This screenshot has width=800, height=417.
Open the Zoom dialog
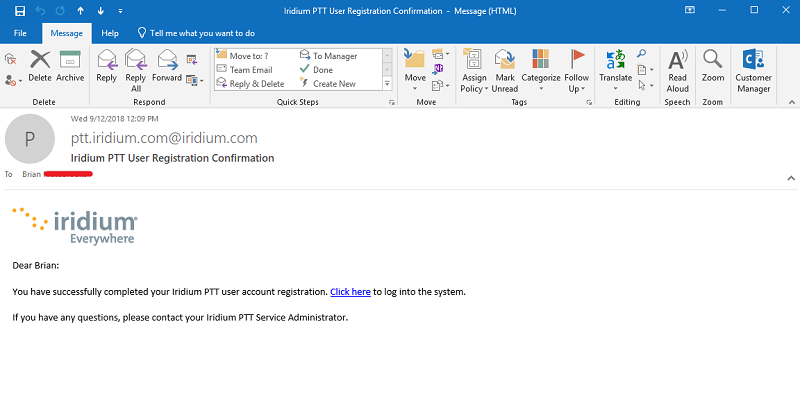pyautogui.click(x=712, y=66)
